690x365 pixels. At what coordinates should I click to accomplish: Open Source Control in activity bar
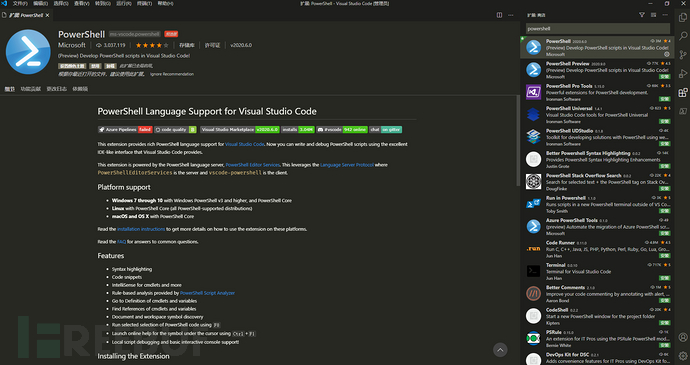[683, 55]
